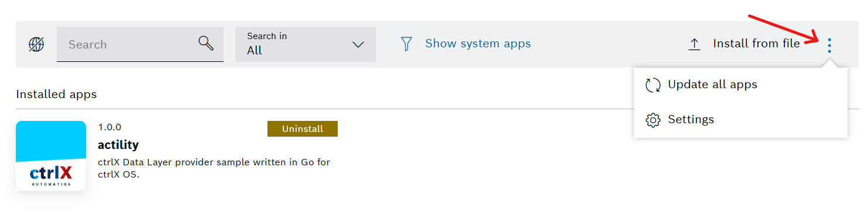
Task: Click the funnel filter icon
Action: point(407,44)
